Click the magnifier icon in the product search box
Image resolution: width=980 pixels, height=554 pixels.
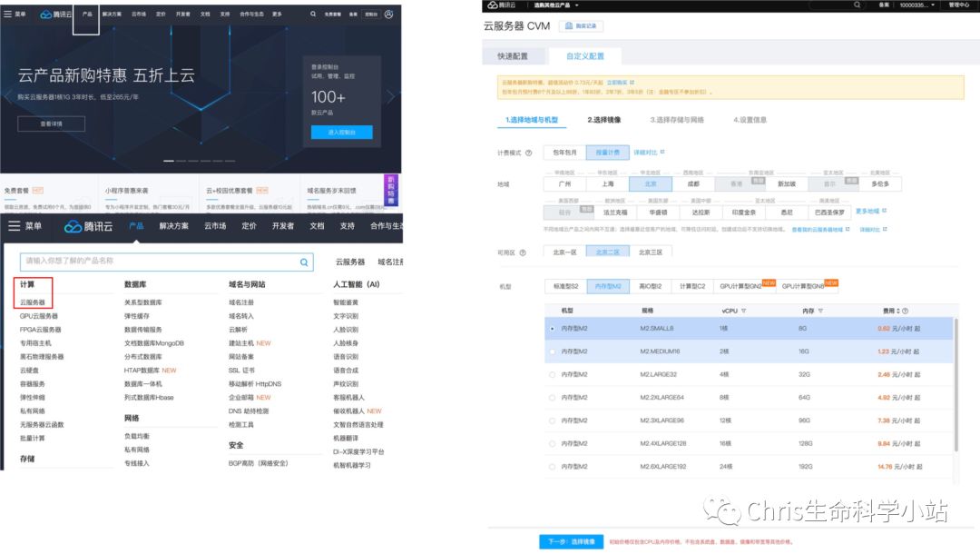pos(304,262)
